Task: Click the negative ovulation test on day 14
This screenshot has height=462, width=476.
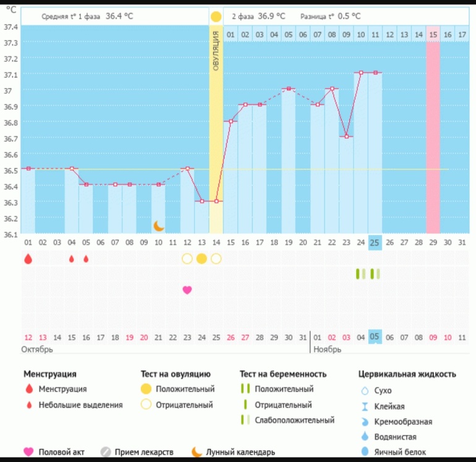Action: click(216, 259)
